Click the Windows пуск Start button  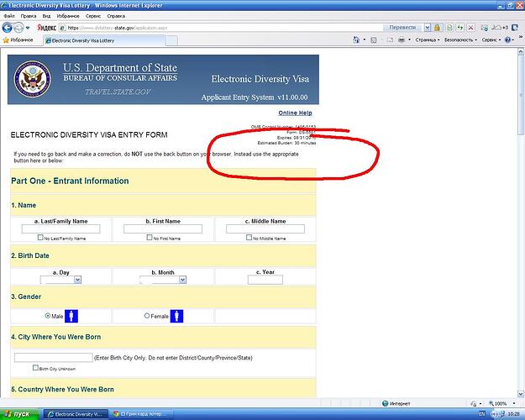(x=19, y=414)
